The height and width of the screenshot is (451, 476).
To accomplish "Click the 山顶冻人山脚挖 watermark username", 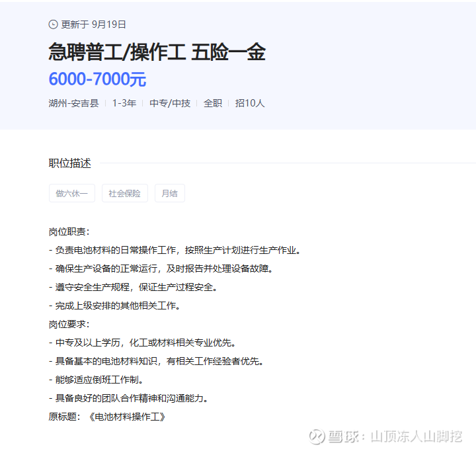I will 416,436.
